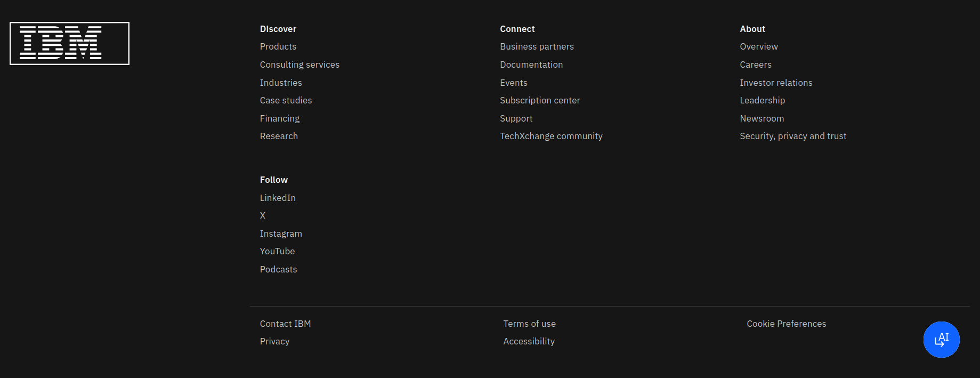The image size is (980, 378).
Task: Open the Careers page
Action: point(755,65)
